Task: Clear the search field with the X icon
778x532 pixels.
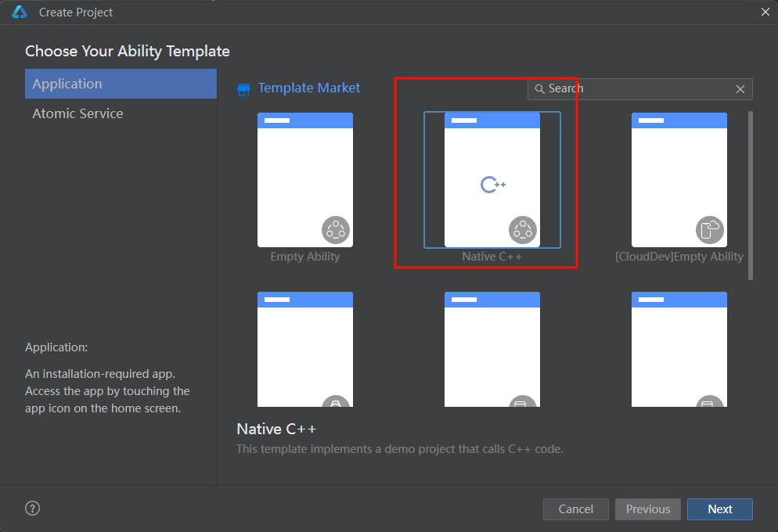Action: click(x=740, y=89)
